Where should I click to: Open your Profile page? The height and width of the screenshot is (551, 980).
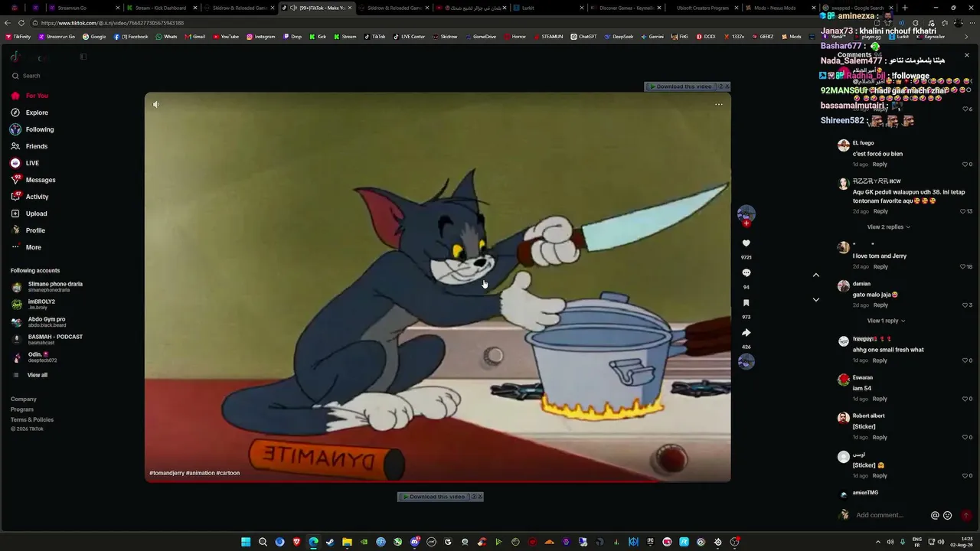[x=28, y=230]
